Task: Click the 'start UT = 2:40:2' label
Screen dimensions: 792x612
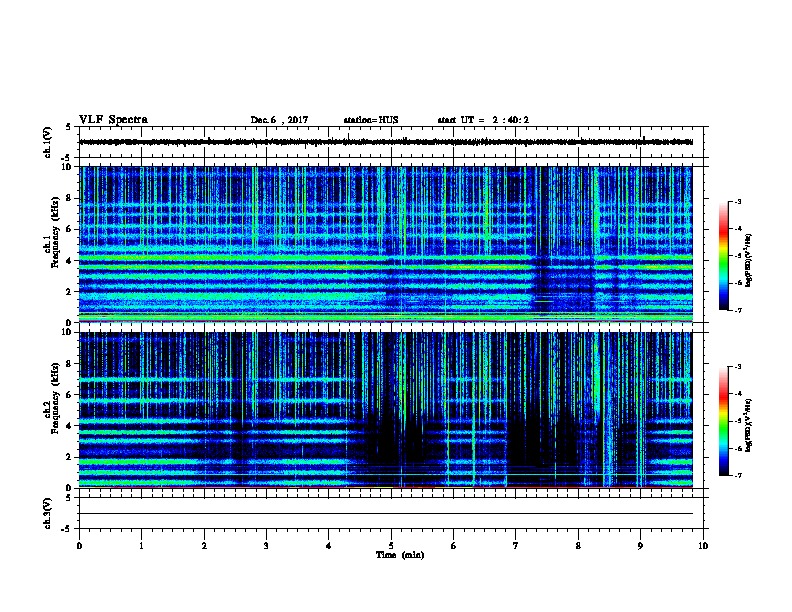Action: pos(483,120)
